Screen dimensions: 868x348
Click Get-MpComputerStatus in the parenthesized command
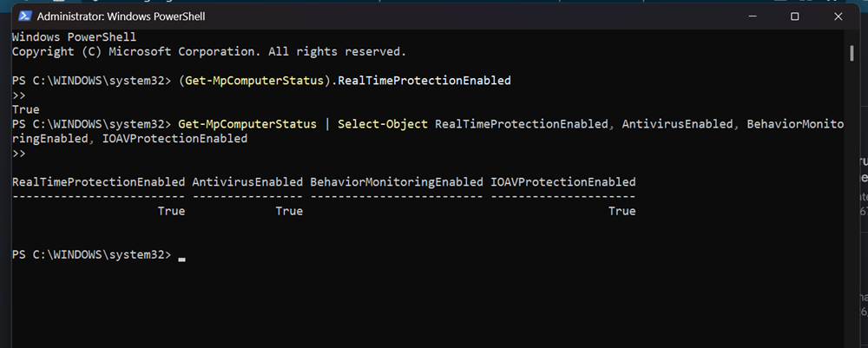click(253, 81)
